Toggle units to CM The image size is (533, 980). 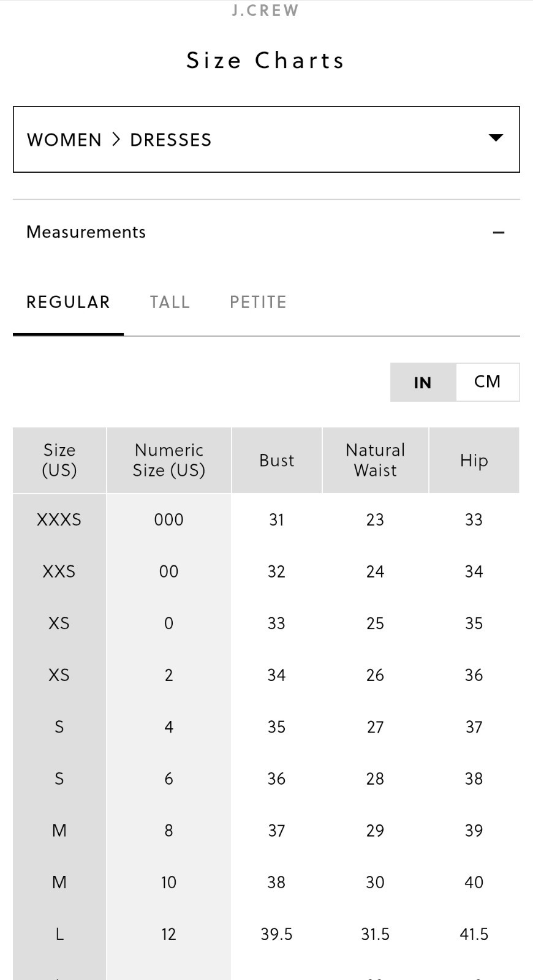[488, 382]
